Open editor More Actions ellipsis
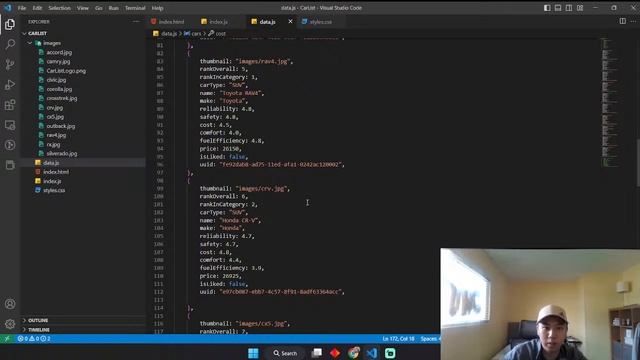The width and height of the screenshot is (640, 360). (x=633, y=21)
